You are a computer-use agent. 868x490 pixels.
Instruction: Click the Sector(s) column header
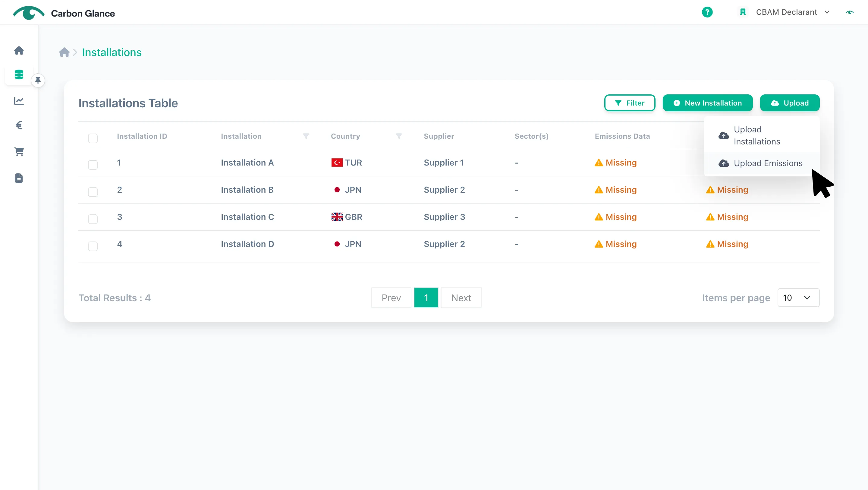[x=531, y=136]
